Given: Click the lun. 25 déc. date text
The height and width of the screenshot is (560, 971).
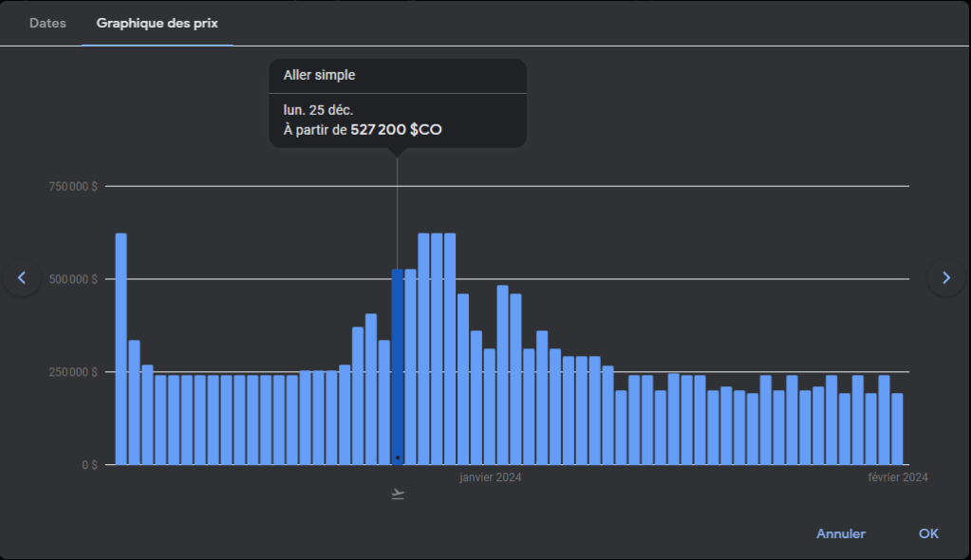Looking at the screenshot, I should point(318,110).
